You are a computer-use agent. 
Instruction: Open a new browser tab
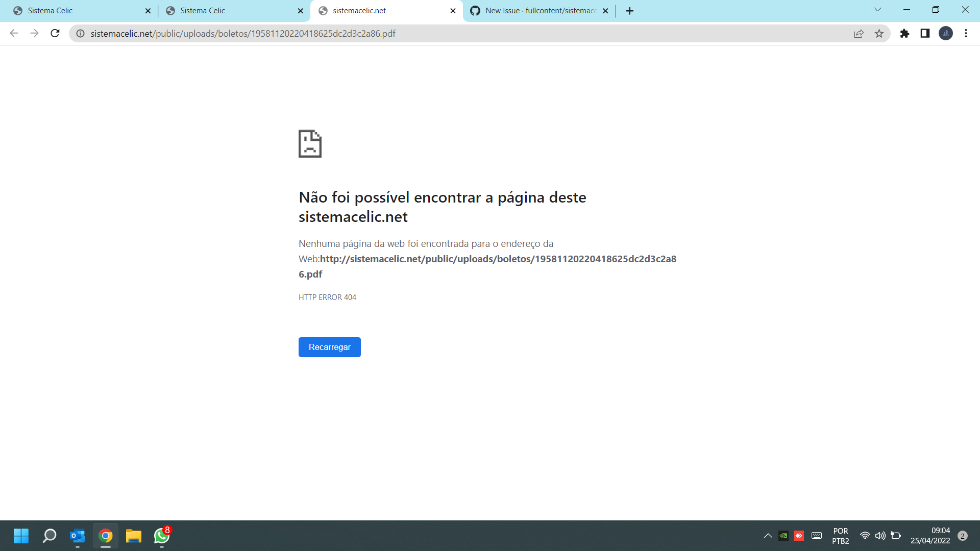(629, 10)
